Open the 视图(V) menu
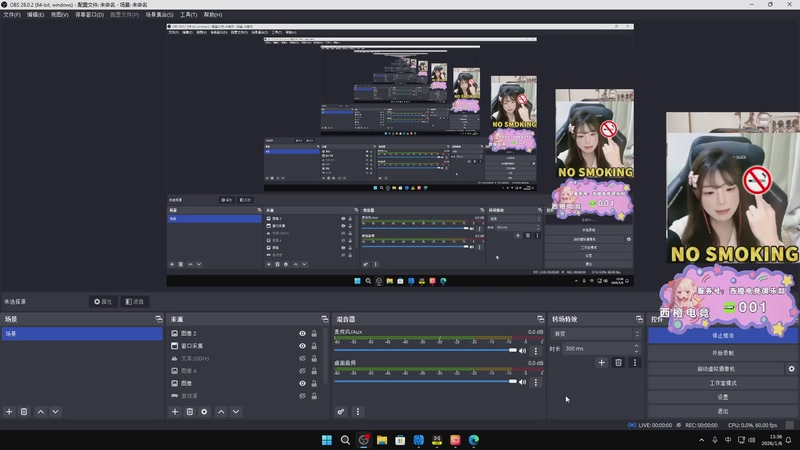Screen dimensions: 800x450 pos(59,15)
